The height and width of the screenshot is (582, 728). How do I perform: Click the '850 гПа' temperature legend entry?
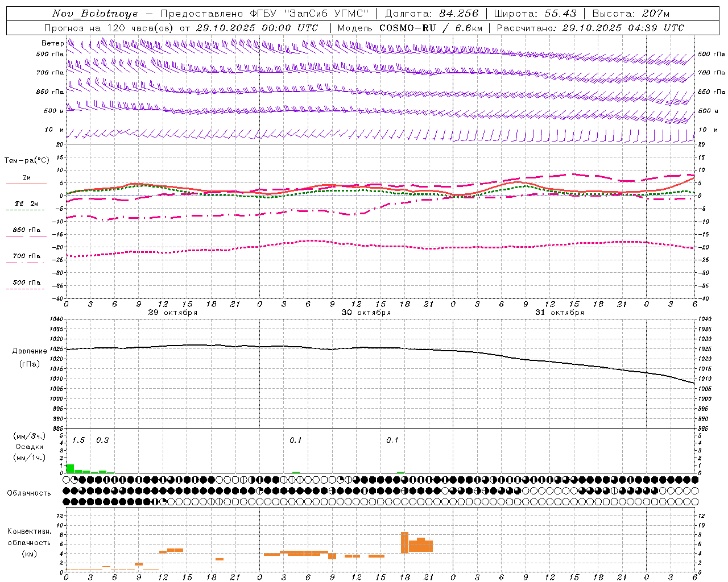tap(27, 230)
